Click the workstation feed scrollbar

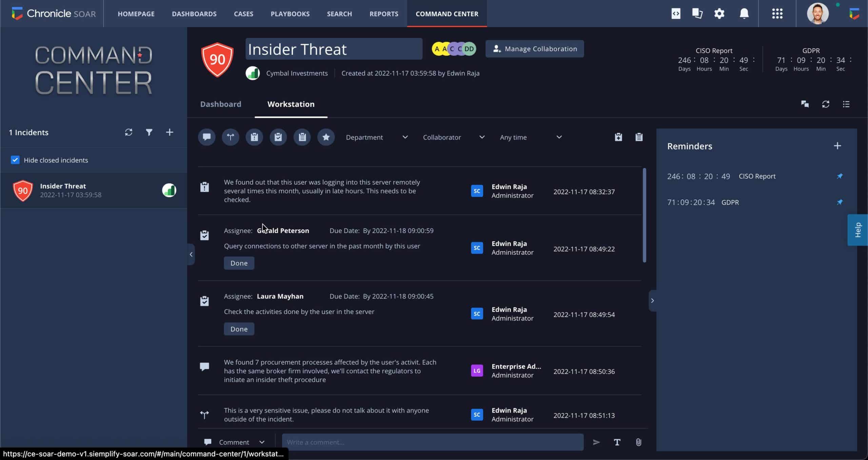[x=644, y=215]
